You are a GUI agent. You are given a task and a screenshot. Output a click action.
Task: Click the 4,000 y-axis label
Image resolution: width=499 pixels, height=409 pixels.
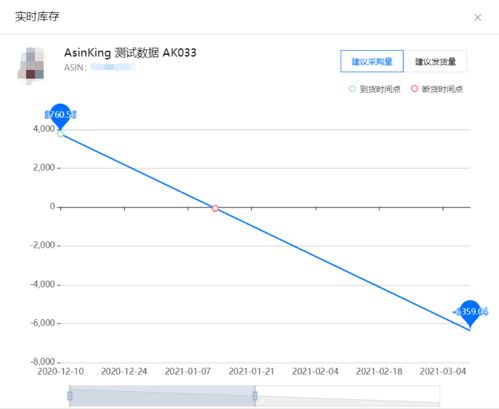pyautogui.click(x=44, y=129)
